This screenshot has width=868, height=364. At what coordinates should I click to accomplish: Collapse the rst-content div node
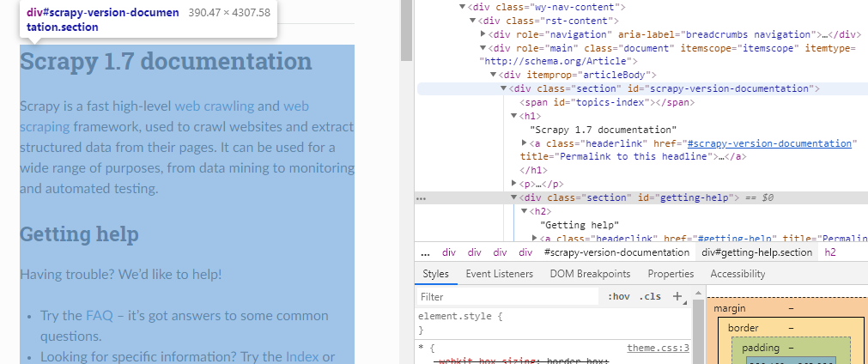472,21
